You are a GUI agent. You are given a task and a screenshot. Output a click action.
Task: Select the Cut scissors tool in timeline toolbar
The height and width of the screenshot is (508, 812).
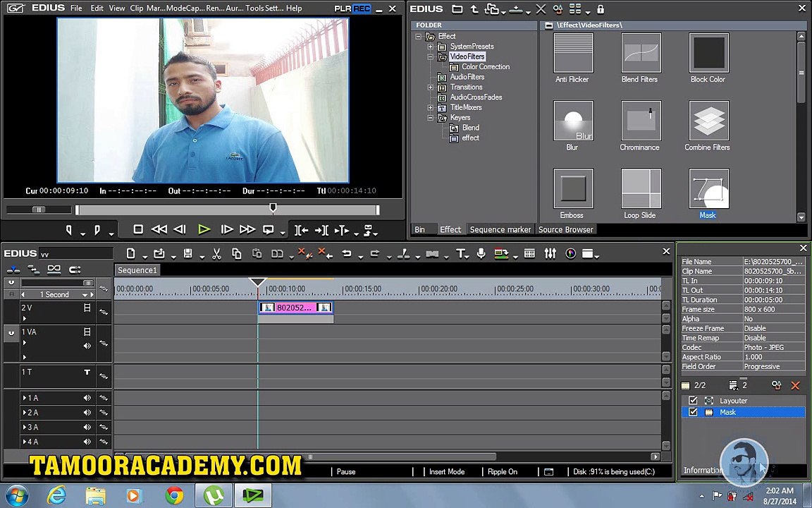[x=216, y=253]
